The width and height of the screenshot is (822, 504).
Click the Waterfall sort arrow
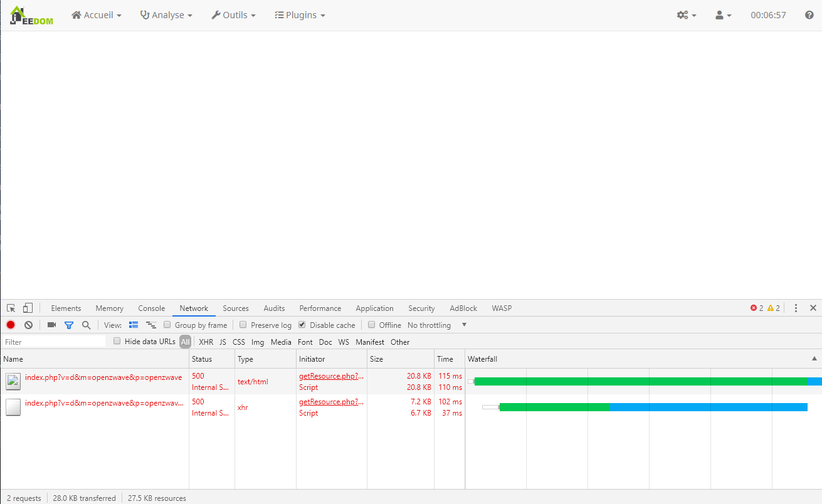pyautogui.click(x=814, y=359)
